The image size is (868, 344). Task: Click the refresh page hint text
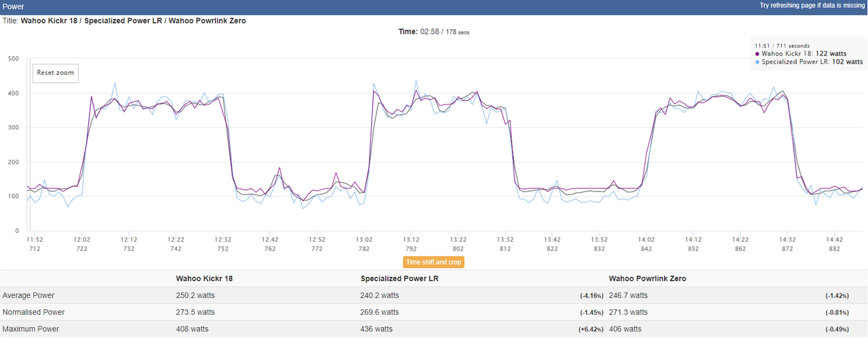tap(812, 5)
